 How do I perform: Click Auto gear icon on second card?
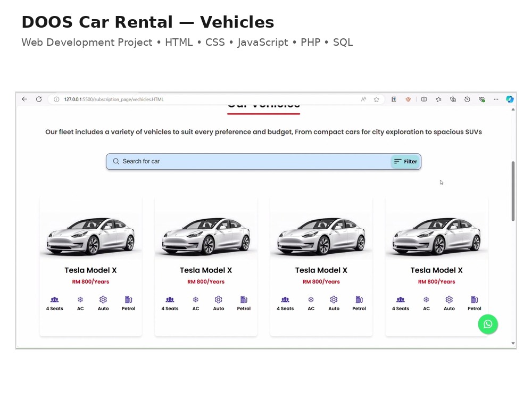pyautogui.click(x=219, y=300)
